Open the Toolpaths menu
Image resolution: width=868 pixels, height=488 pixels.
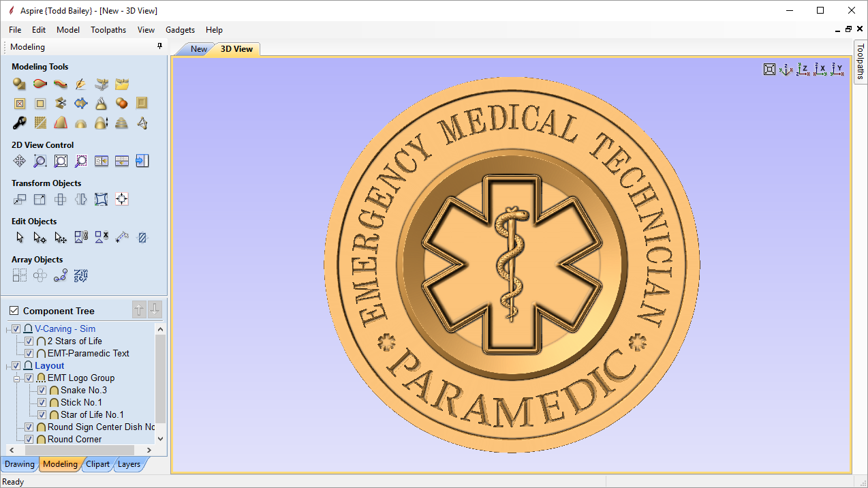pyautogui.click(x=108, y=30)
